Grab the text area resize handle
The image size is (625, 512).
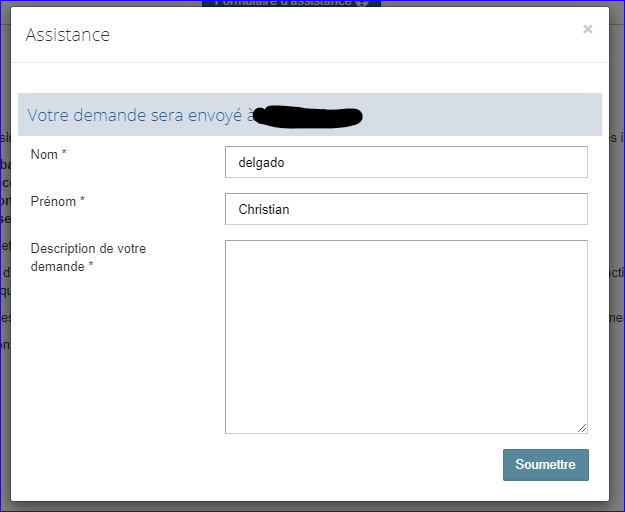(582, 428)
